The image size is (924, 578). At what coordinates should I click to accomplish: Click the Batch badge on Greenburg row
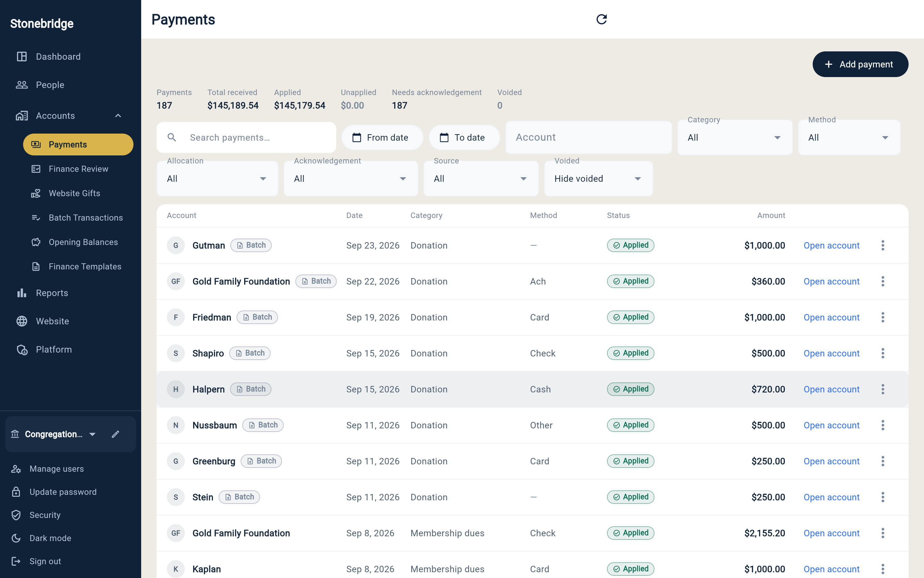coord(261,461)
